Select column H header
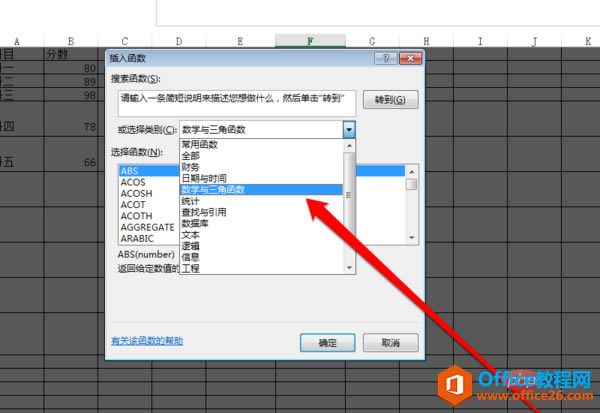This screenshot has width=600, height=413. (x=426, y=41)
